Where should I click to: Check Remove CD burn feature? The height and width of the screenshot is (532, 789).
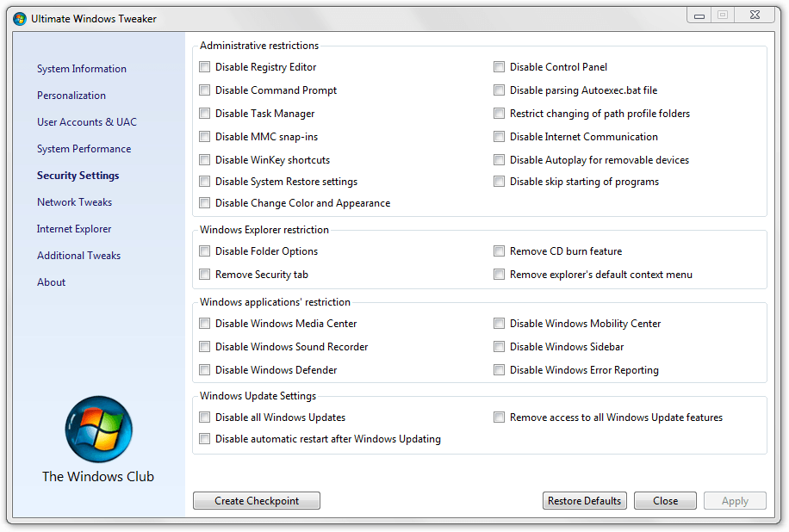click(499, 251)
